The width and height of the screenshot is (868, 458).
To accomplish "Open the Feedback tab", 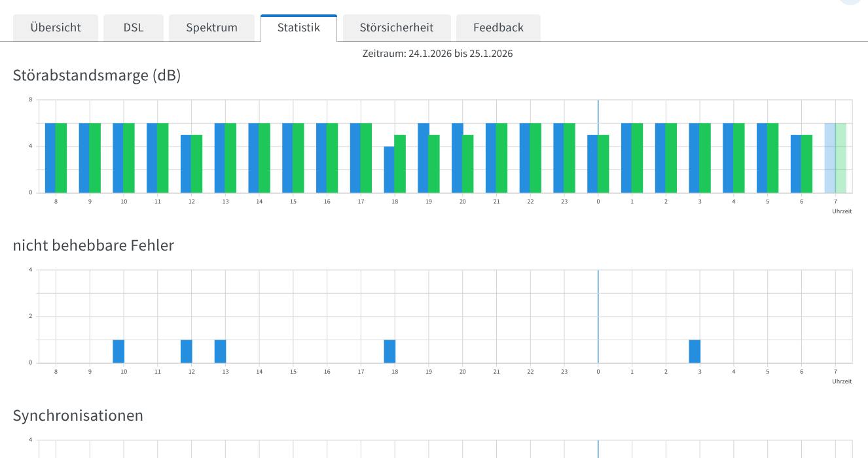I will pos(498,27).
